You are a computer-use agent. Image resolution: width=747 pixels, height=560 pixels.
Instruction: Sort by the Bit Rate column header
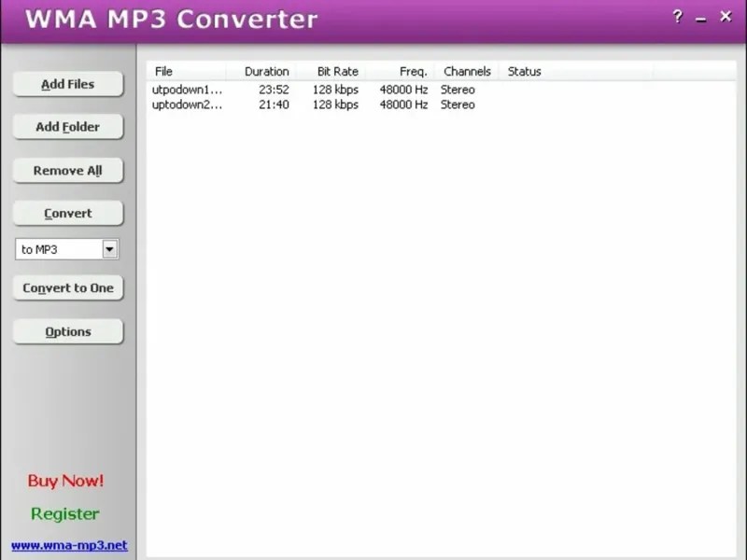[x=331, y=72]
